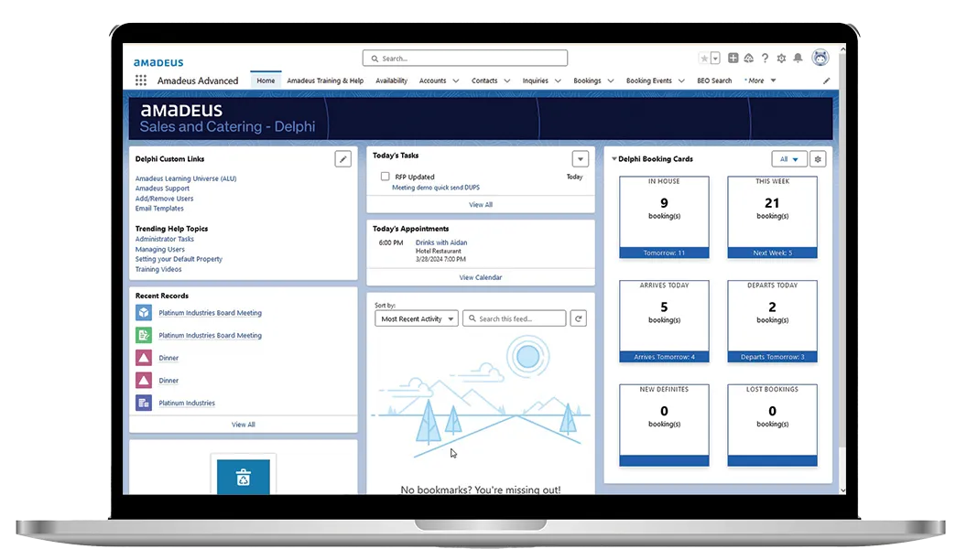Click the favorites star icon
The height and width of the screenshot is (560, 956).
pos(704,59)
